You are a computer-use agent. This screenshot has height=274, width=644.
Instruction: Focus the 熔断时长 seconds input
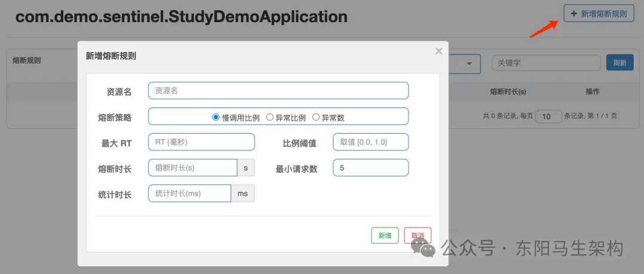click(193, 168)
